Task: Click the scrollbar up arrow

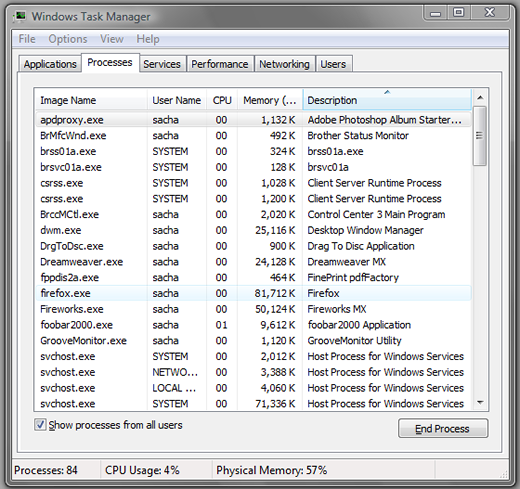Action: point(480,98)
